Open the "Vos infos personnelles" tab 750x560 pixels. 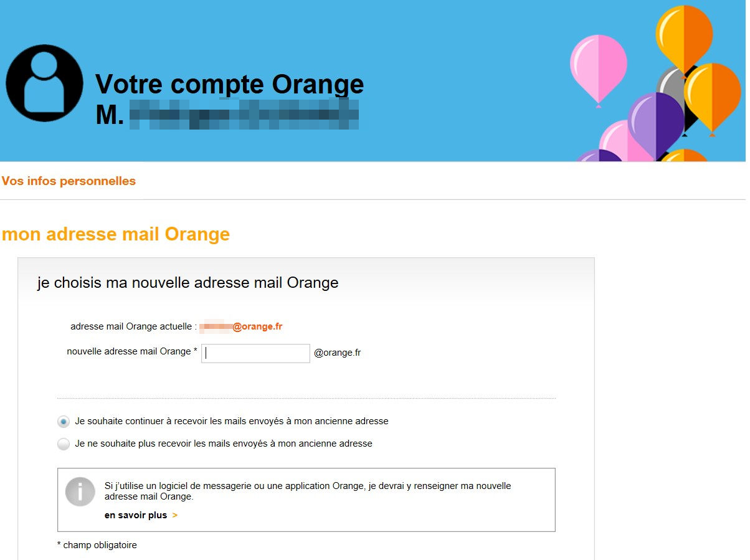click(69, 181)
